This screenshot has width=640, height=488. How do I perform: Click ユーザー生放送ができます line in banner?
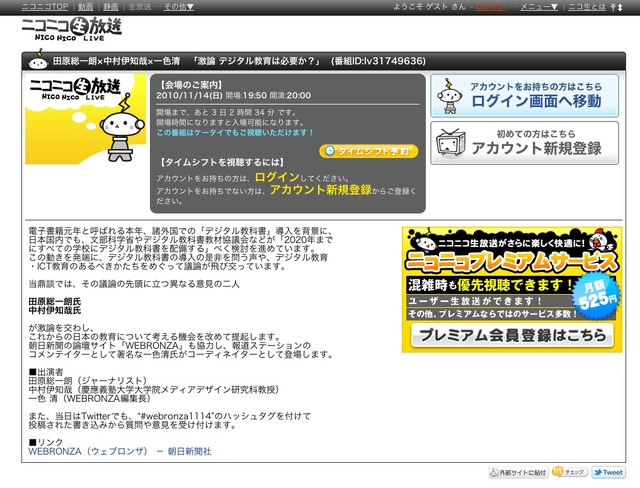(x=475, y=301)
